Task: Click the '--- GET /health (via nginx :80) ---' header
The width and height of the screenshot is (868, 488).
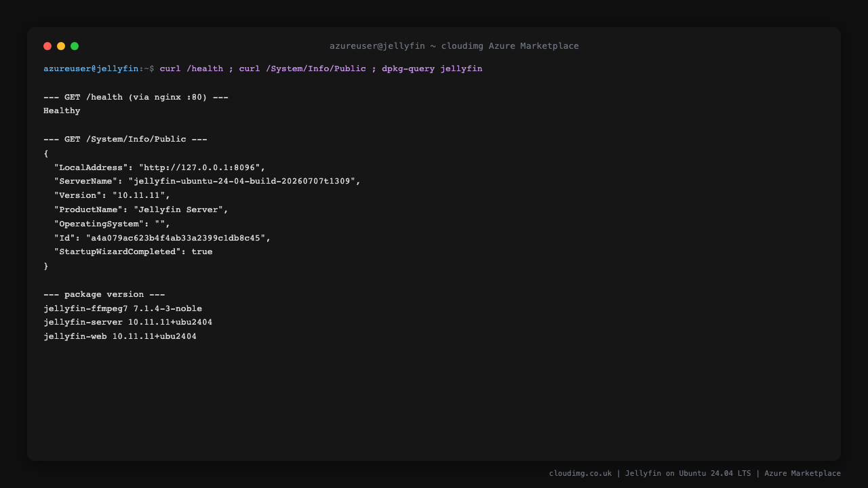Action: pos(136,97)
